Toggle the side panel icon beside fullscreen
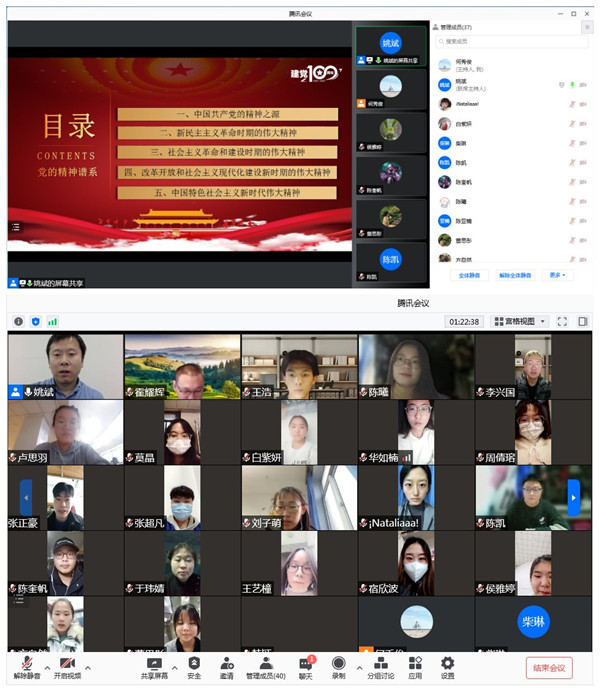The width and height of the screenshot is (600, 691). point(583,321)
